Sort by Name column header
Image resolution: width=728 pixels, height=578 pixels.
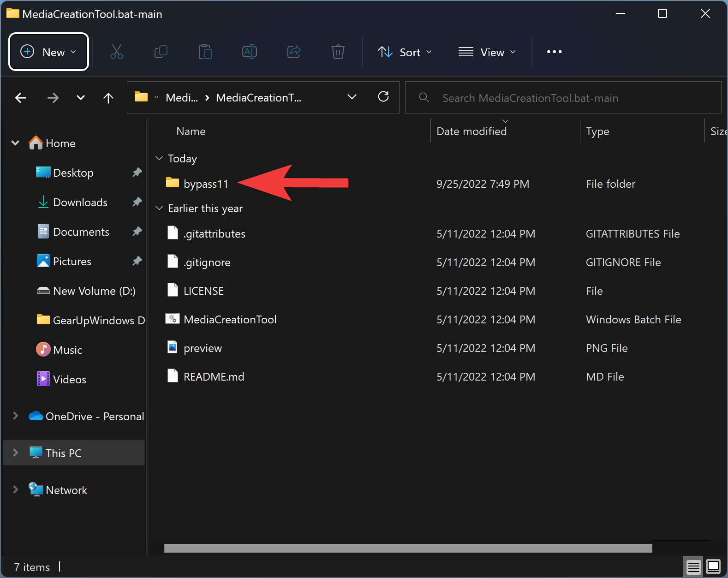191,131
